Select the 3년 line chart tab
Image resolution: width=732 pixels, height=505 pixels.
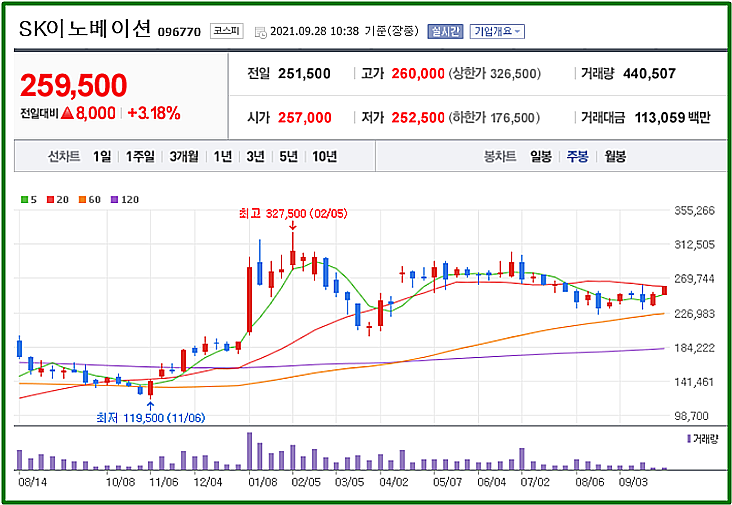click(255, 156)
